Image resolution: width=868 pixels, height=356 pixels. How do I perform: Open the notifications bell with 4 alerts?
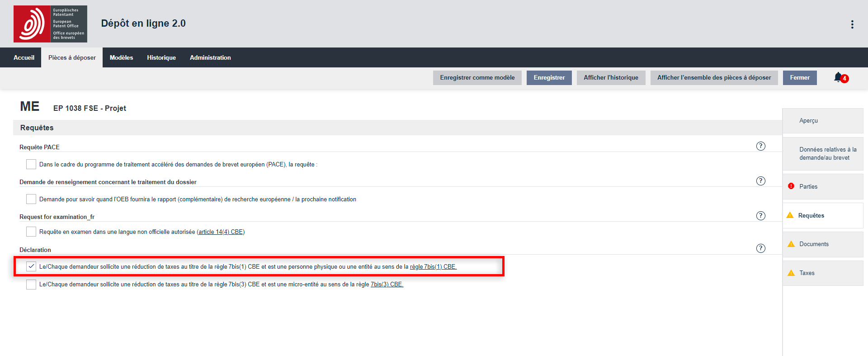point(839,77)
